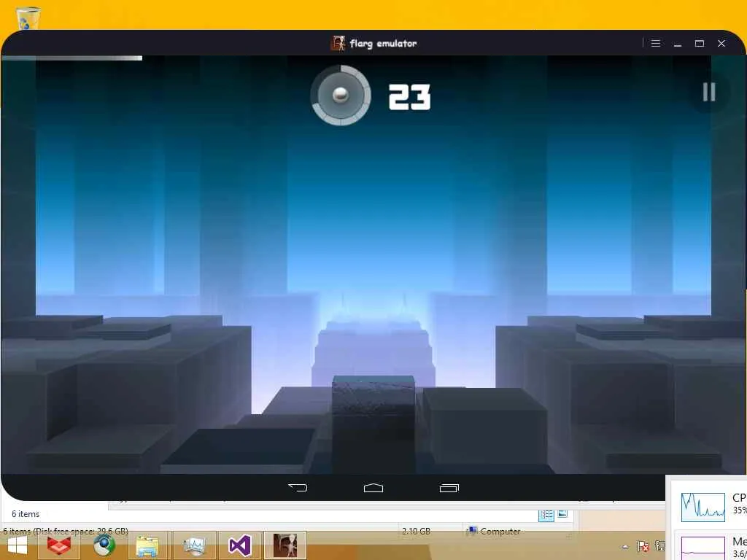
Task: Click the flarg emulator title bar icon
Action: [x=338, y=43]
